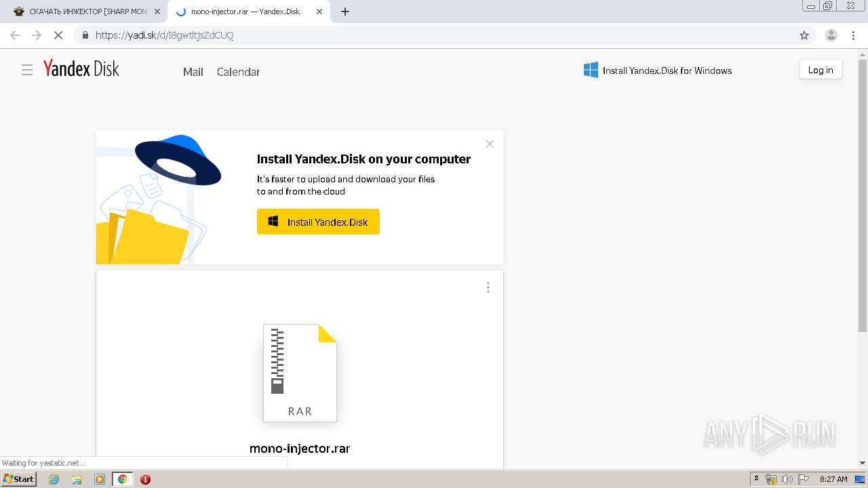
Task: Open the file's three-dot options menu
Action: pos(488,287)
